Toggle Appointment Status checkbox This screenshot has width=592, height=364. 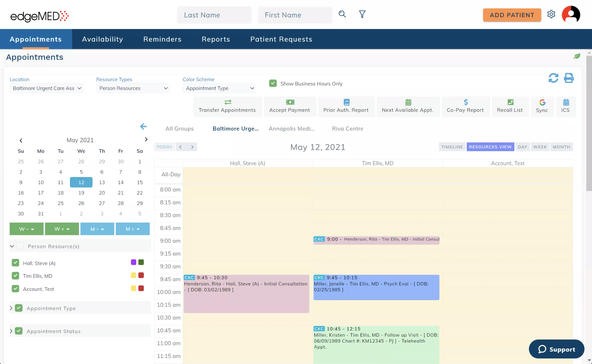coord(19,331)
